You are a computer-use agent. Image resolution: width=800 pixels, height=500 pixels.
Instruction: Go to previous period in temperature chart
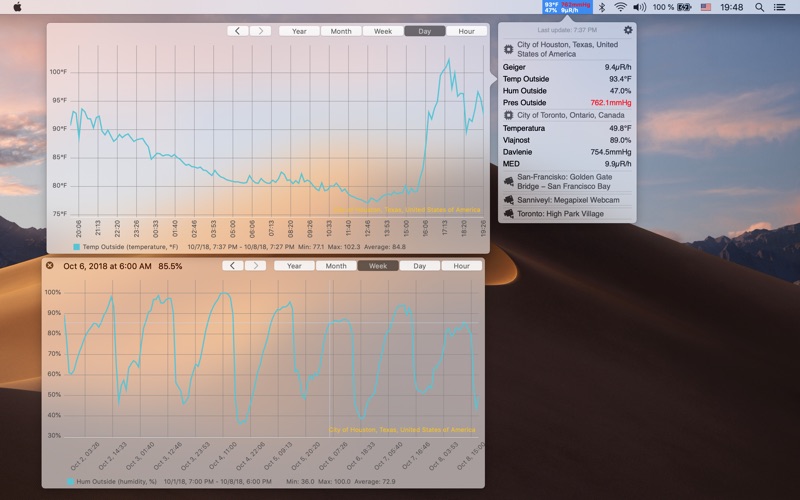tap(238, 31)
